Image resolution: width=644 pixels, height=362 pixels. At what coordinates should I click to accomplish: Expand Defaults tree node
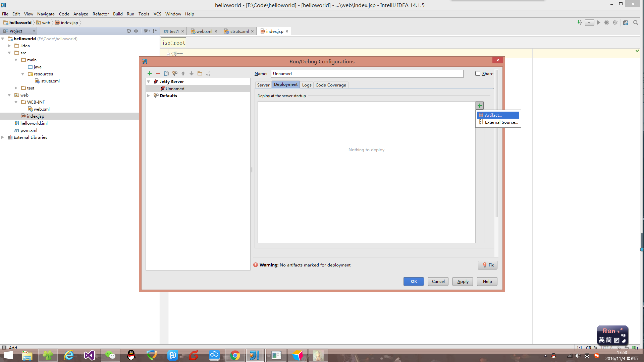point(149,96)
